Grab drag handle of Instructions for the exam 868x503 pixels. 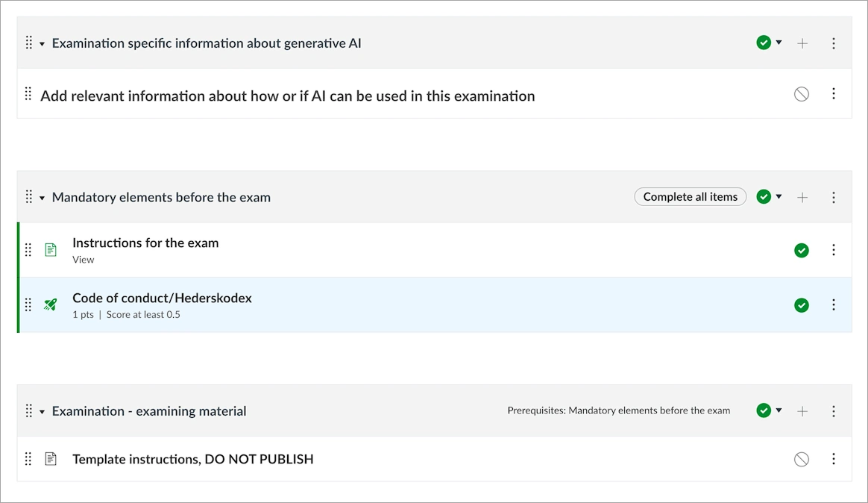click(x=28, y=250)
